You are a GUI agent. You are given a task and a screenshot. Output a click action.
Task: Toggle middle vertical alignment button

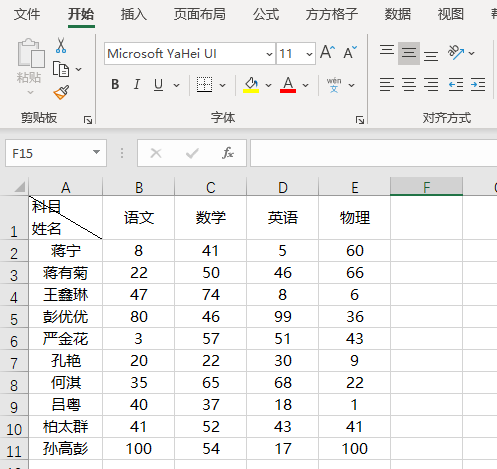coord(409,53)
